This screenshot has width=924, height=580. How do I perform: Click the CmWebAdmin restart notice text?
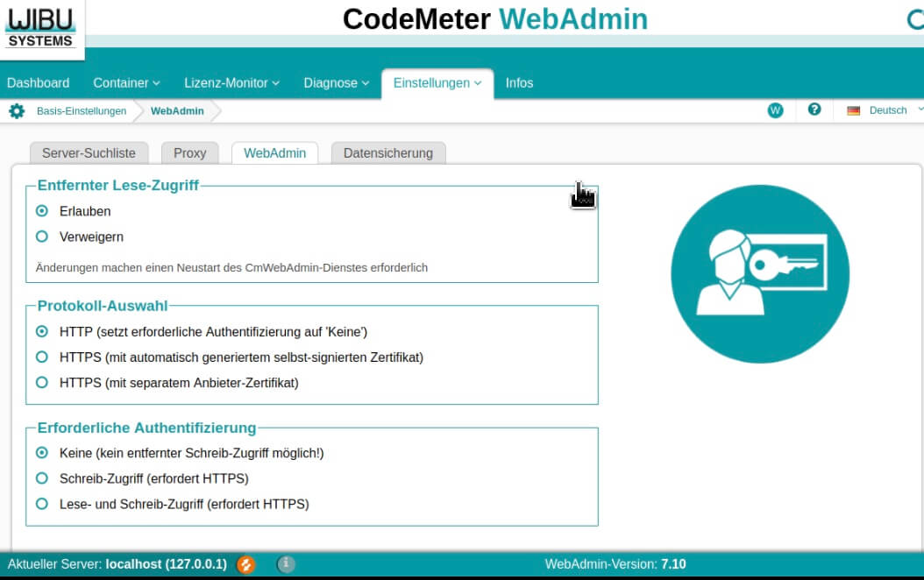[231, 267]
